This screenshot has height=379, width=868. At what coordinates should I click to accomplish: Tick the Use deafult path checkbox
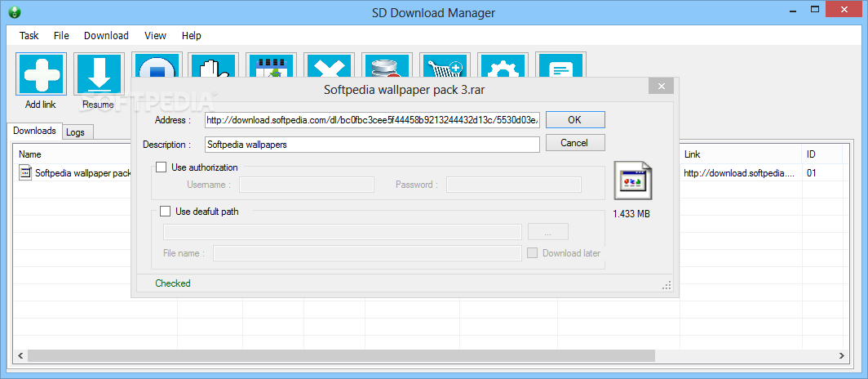click(165, 211)
